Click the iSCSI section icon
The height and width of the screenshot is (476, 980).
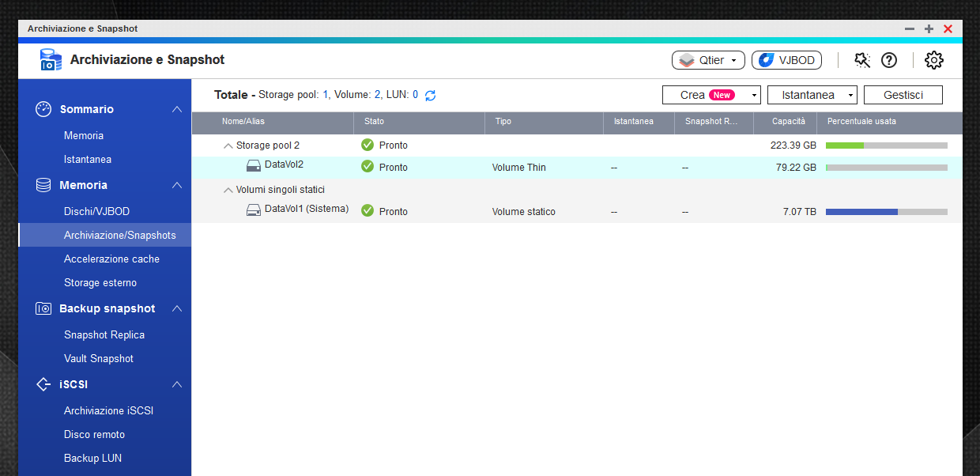tap(43, 384)
